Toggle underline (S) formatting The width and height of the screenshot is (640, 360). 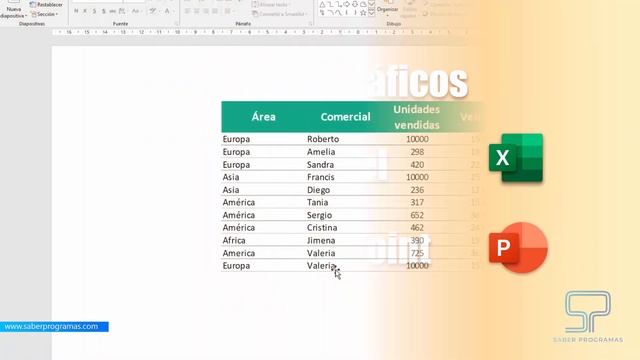(94, 11)
